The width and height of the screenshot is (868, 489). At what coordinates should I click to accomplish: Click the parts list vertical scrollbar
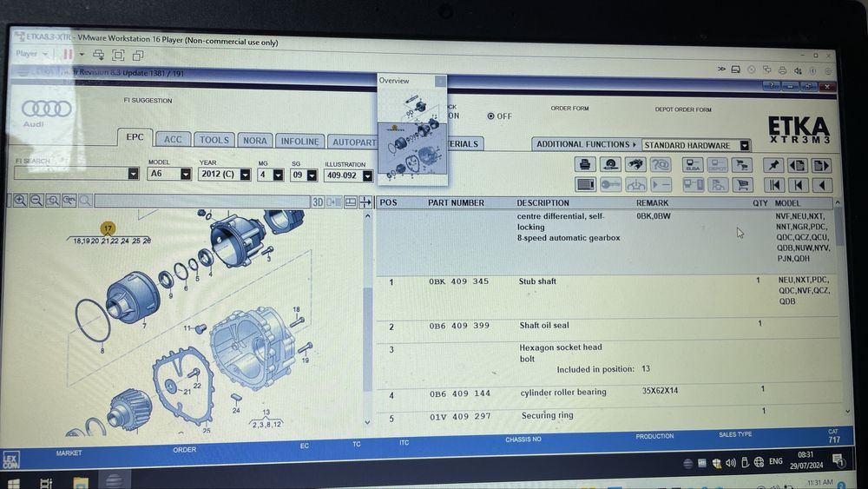coord(839,307)
